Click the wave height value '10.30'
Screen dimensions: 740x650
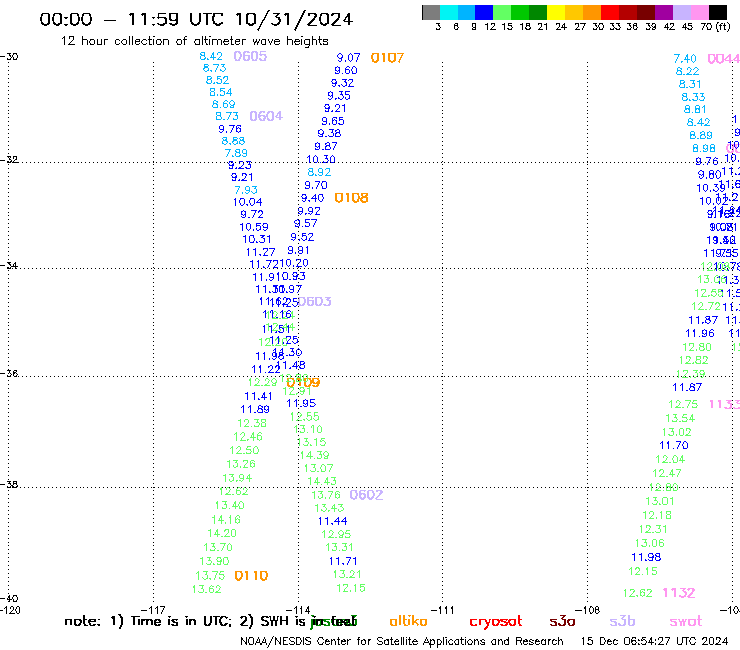[321, 160]
